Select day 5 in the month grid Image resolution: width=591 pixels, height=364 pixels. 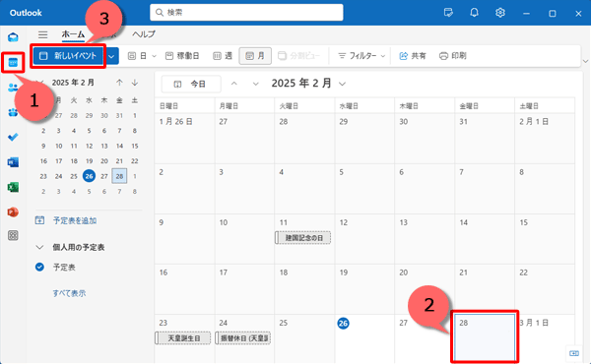(x=364, y=189)
